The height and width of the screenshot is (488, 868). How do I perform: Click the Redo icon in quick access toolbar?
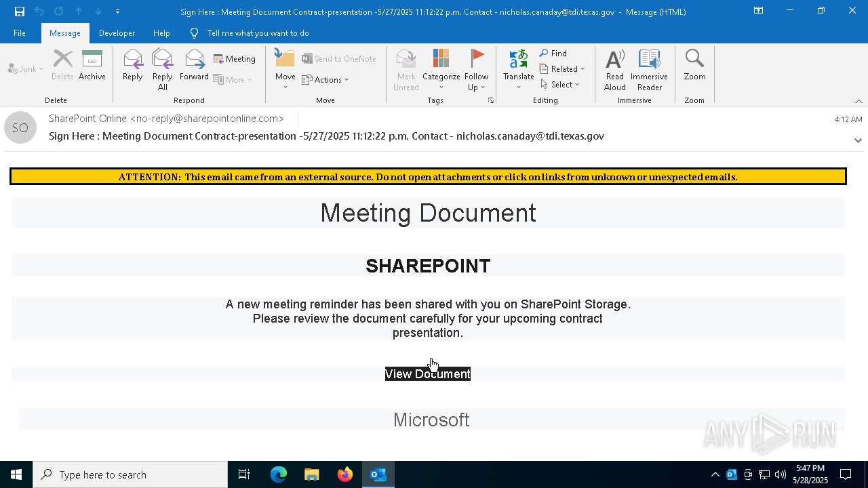tap(58, 12)
